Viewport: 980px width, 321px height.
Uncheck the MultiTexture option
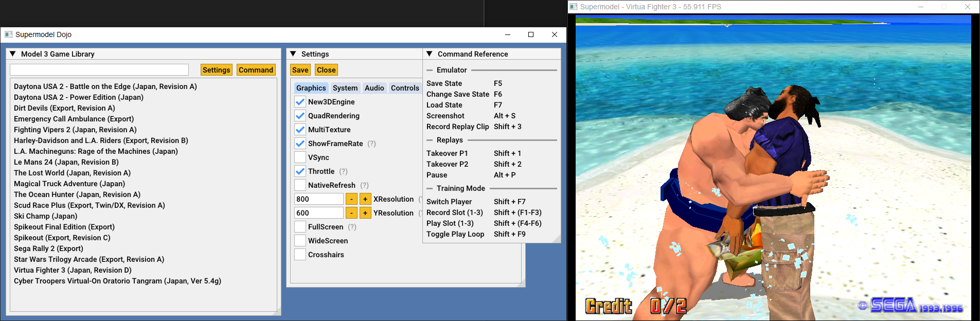(300, 130)
